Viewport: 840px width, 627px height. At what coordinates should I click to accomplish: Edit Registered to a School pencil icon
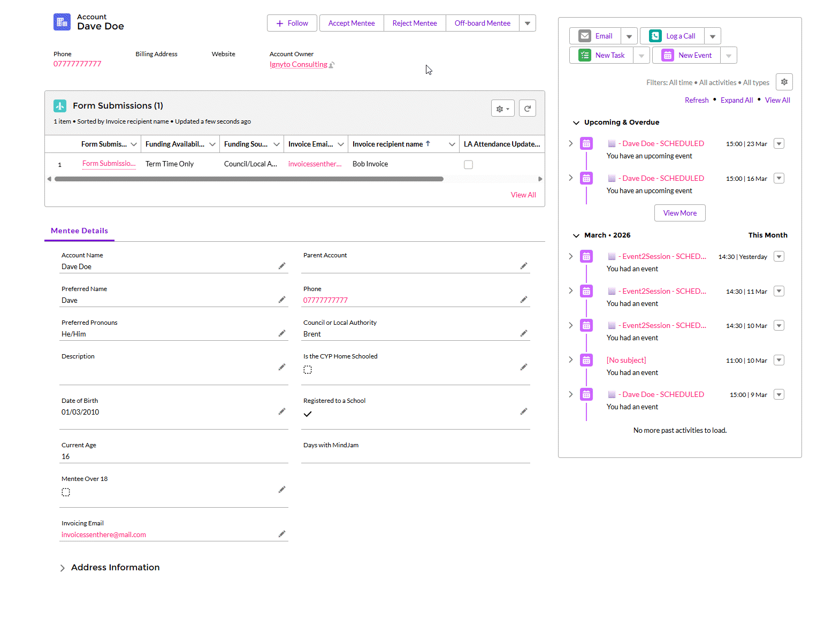(x=524, y=411)
